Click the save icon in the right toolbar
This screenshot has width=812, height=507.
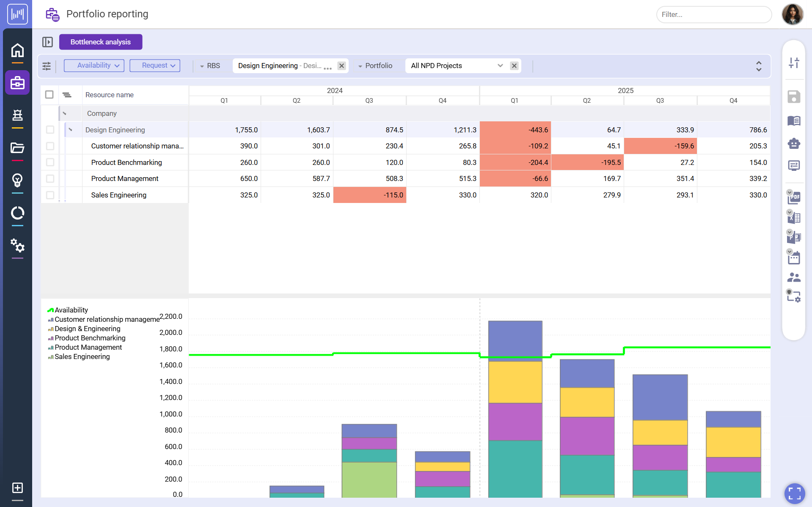[794, 96]
